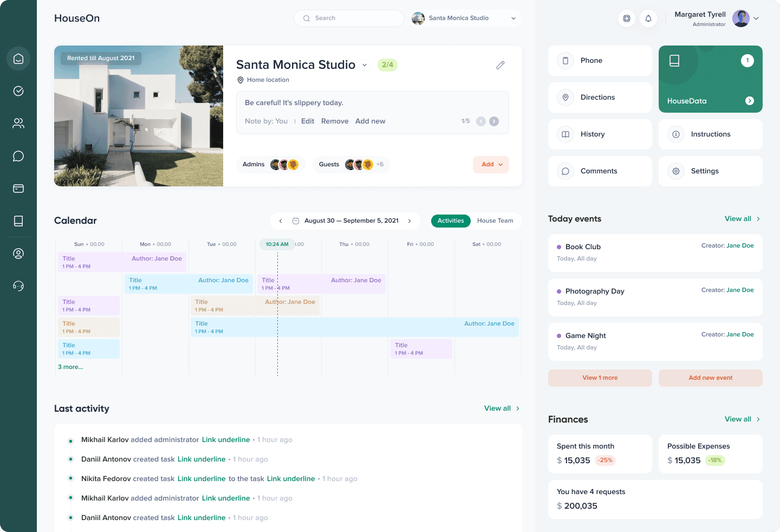Click the lifebuoy help icon in header
The image size is (780, 532).
pyautogui.click(x=627, y=18)
